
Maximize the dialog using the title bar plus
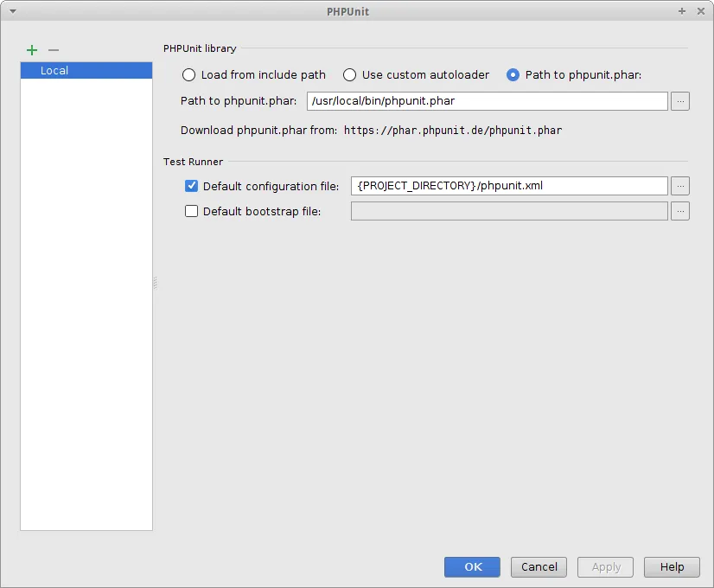(x=682, y=11)
